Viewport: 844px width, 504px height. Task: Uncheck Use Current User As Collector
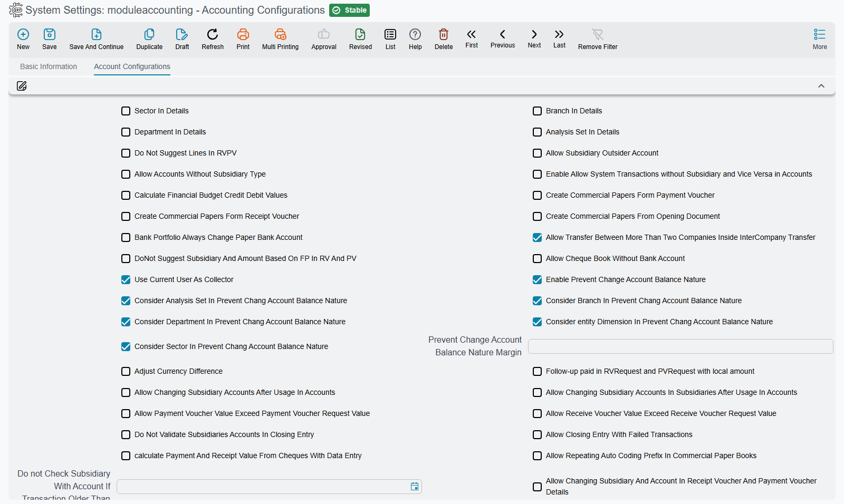pyautogui.click(x=126, y=279)
